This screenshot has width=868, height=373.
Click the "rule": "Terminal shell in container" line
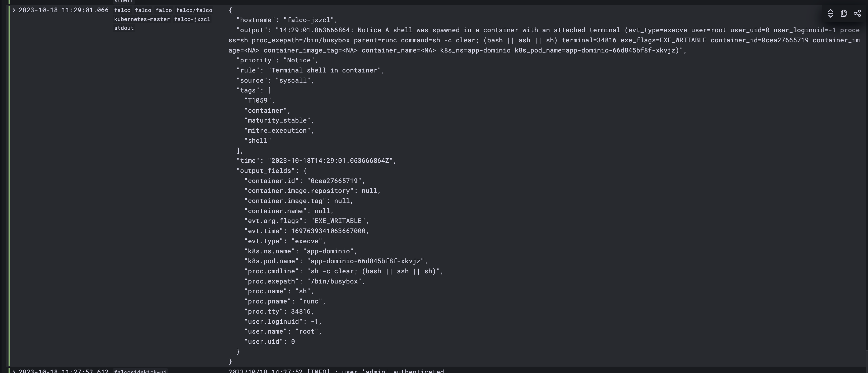tap(310, 70)
